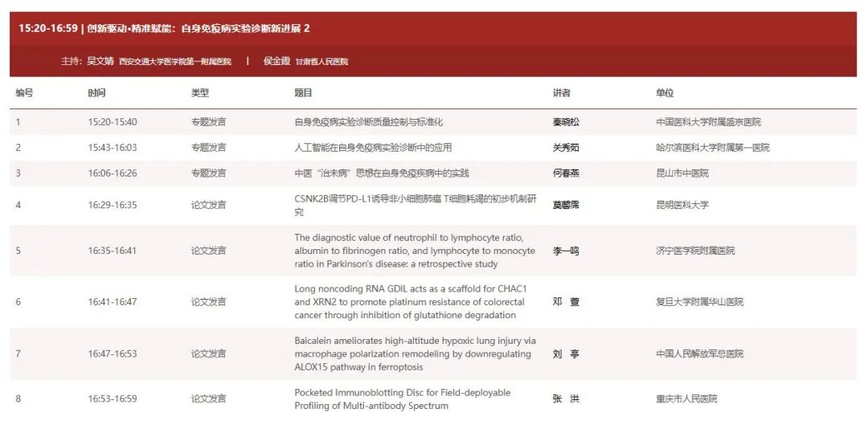Click number 4 in 莫碧霈's row
The width and height of the screenshot is (868, 429).
[x=18, y=205]
